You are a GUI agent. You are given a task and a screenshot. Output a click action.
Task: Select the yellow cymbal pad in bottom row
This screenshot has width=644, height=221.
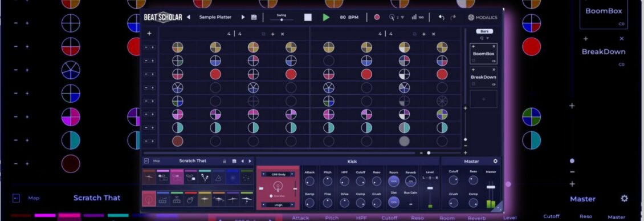[x=205, y=199]
